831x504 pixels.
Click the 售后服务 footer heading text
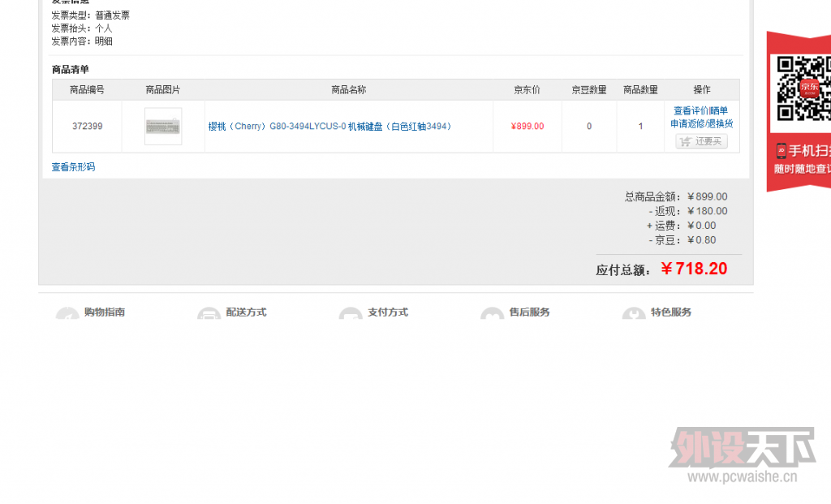[529, 312]
